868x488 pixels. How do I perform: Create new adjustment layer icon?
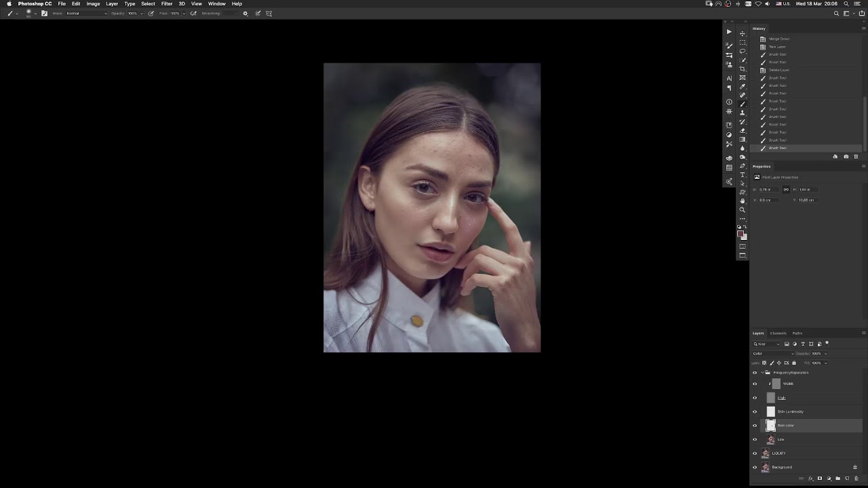click(x=829, y=479)
